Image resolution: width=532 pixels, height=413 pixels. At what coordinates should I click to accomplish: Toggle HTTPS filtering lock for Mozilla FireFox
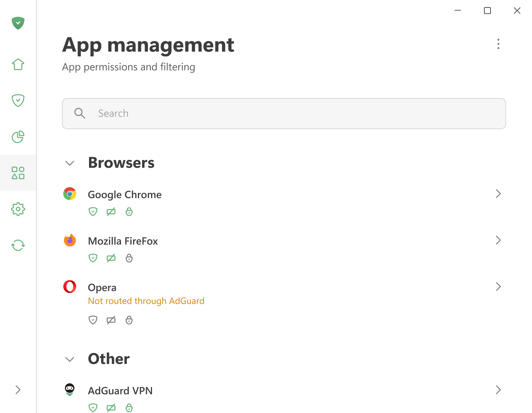click(x=129, y=258)
